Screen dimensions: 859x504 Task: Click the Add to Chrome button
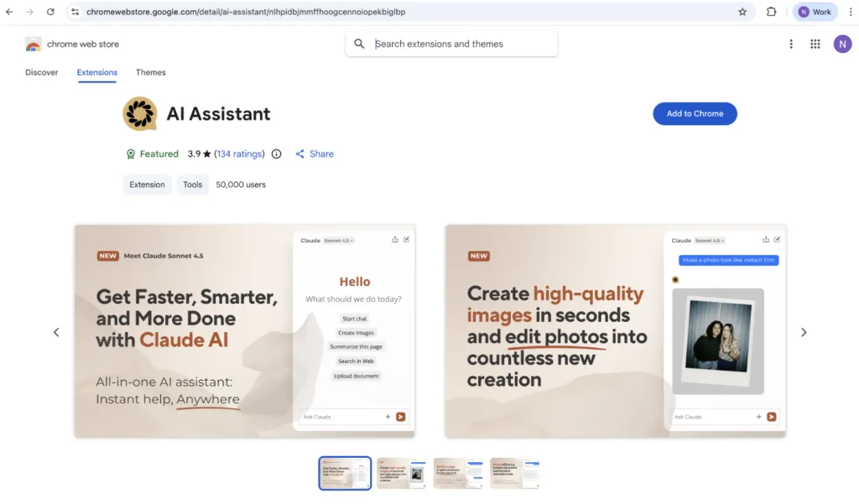[x=695, y=114]
